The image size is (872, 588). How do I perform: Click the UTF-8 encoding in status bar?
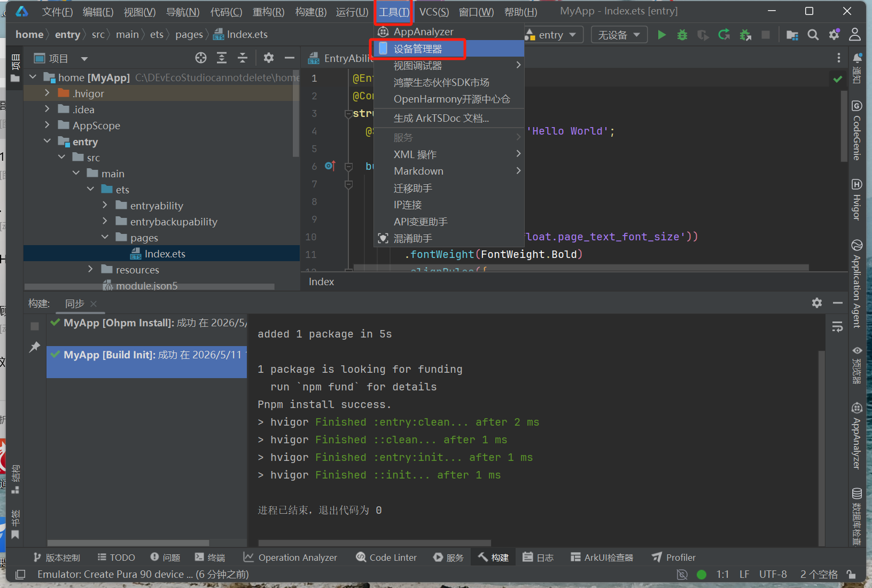click(x=773, y=575)
